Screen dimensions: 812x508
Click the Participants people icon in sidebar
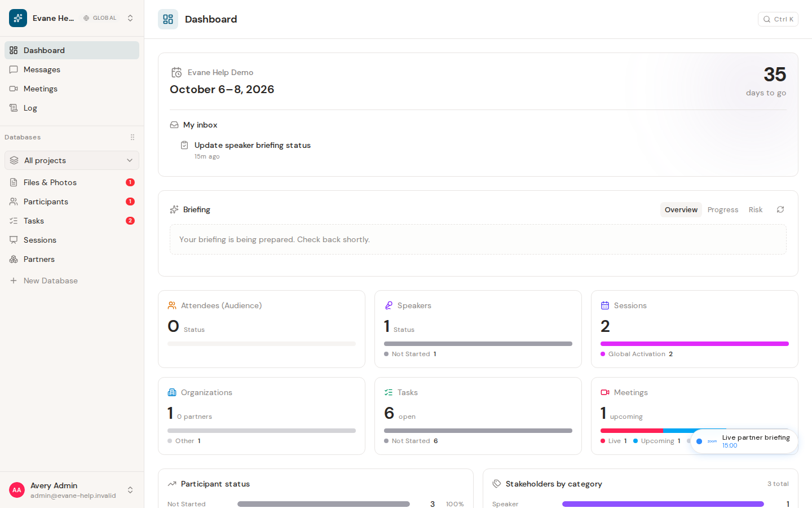(x=14, y=202)
